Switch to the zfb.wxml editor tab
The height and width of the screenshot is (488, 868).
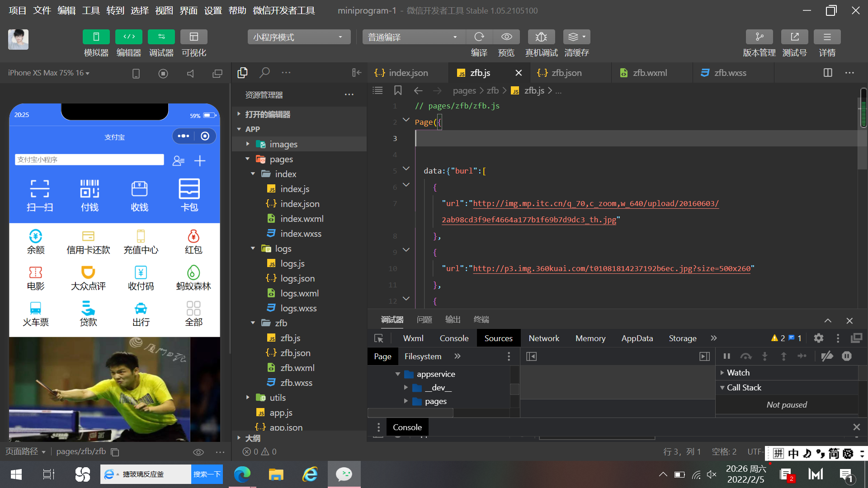click(x=649, y=73)
